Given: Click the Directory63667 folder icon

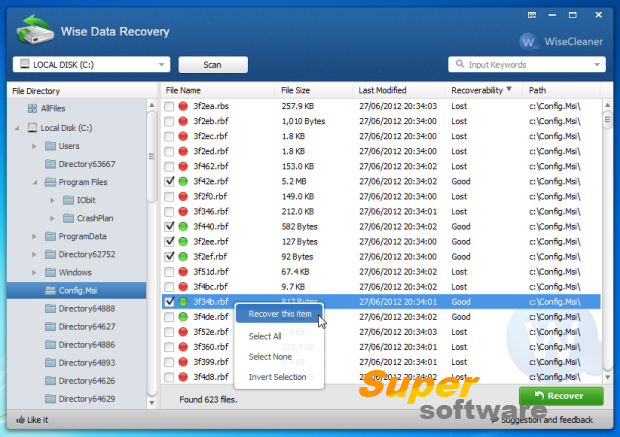Looking at the screenshot, I should tap(50, 164).
